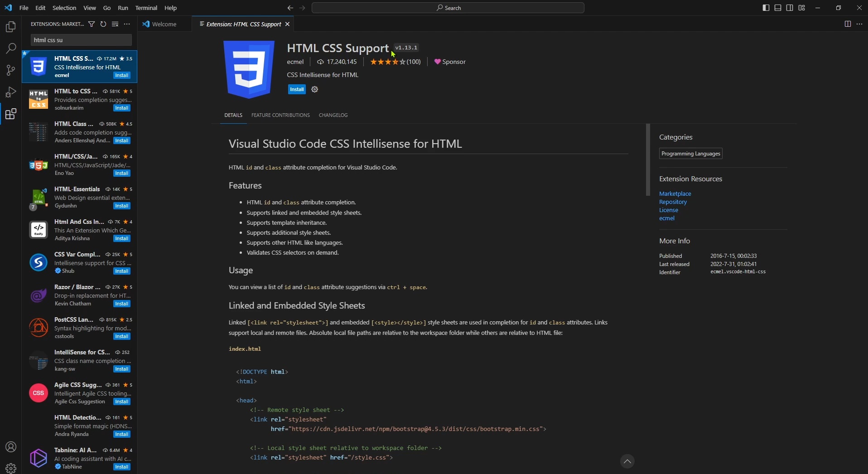Click the Agile CSS Sugg... extension icon
The height and width of the screenshot is (474, 868).
(x=39, y=393)
